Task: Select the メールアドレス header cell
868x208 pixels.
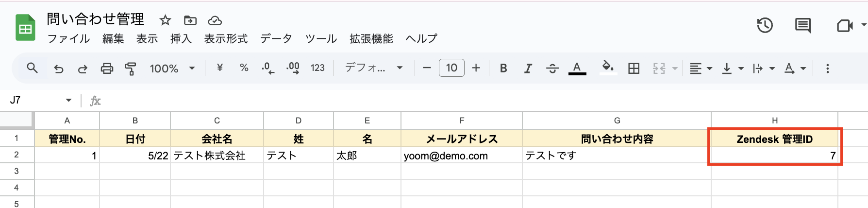Action: [462, 139]
